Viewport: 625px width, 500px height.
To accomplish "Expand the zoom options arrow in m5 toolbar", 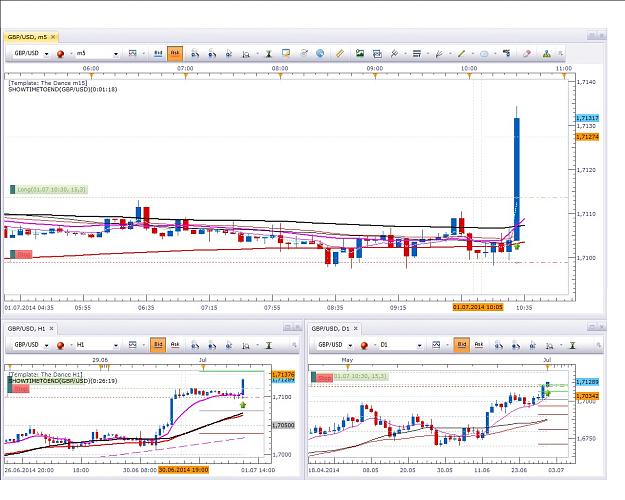I will click(257, 54).
